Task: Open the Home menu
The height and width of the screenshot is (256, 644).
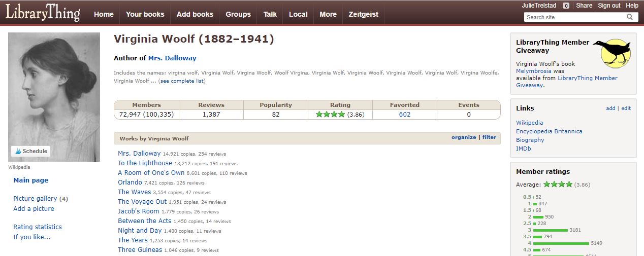Action: 104,14
